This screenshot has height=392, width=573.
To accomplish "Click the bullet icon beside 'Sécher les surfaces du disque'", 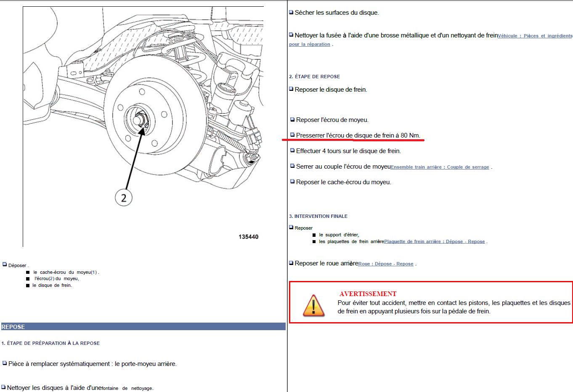I will 291,12.
